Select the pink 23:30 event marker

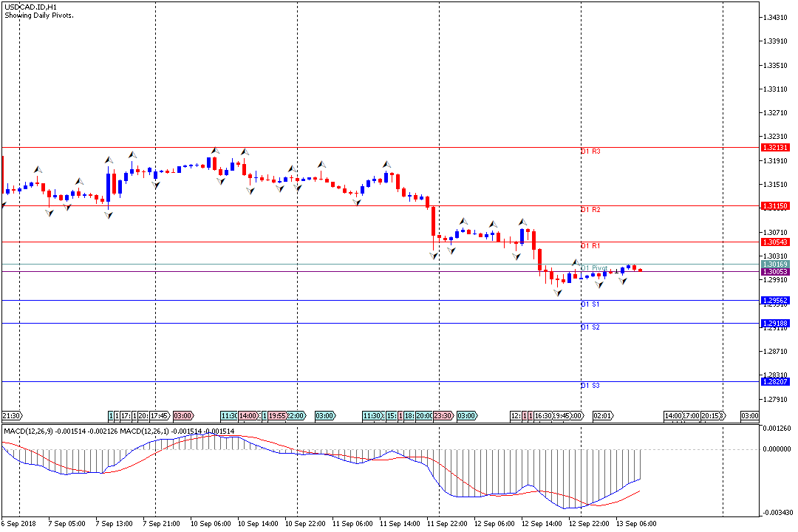click(x=443, y=416)
